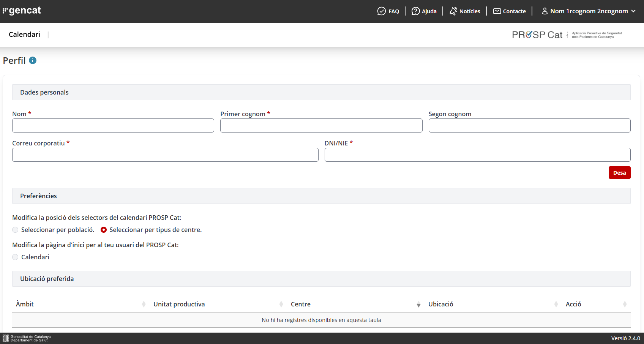This screenshot has width=644, height=344.
Task: Click the Versió 2.4.0 text
Action: (625, 338)
